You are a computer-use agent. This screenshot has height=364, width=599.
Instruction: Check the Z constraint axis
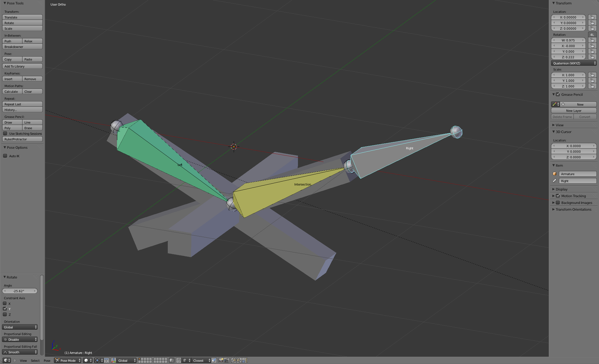[5, 314]
